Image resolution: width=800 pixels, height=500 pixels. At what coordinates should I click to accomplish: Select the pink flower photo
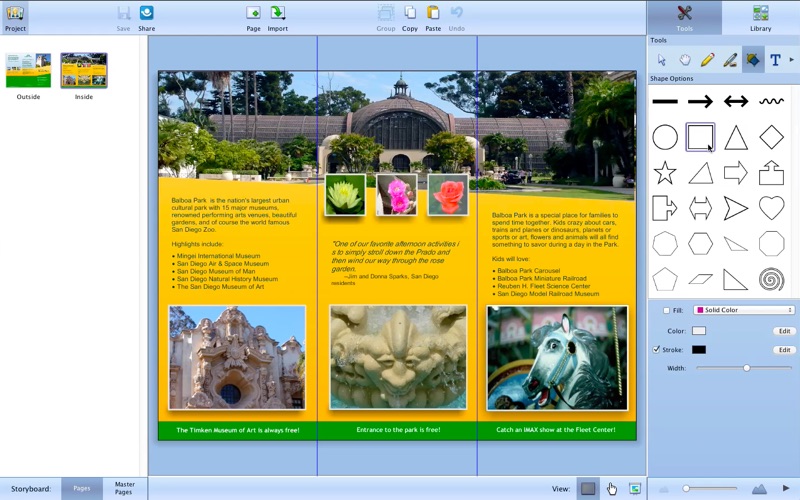click(396, 195)
